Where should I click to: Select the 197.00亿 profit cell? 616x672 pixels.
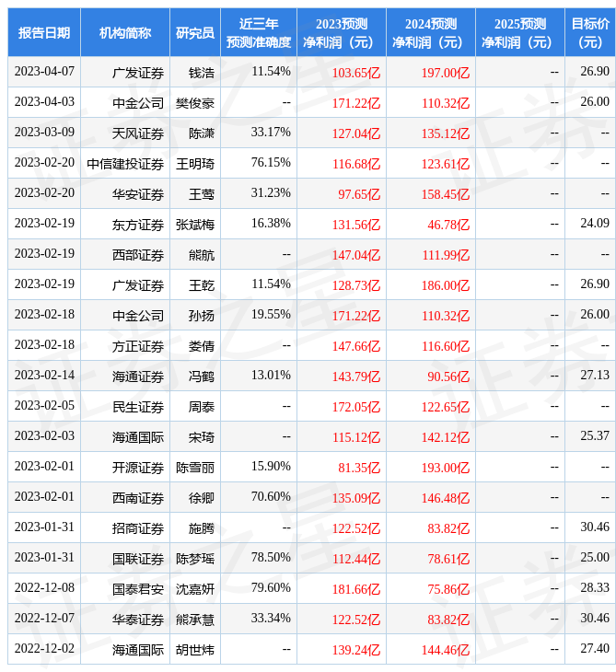point(446,73)
